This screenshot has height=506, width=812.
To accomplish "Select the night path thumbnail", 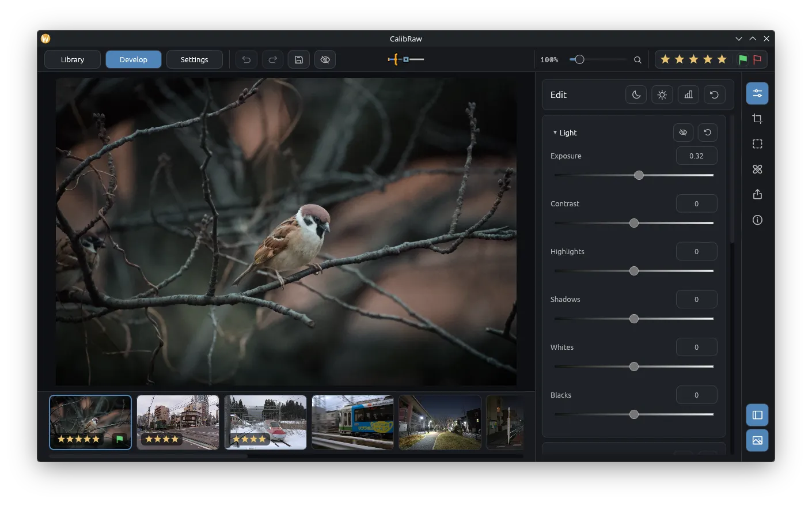I will pyautogui.click(x=440, y=422).
